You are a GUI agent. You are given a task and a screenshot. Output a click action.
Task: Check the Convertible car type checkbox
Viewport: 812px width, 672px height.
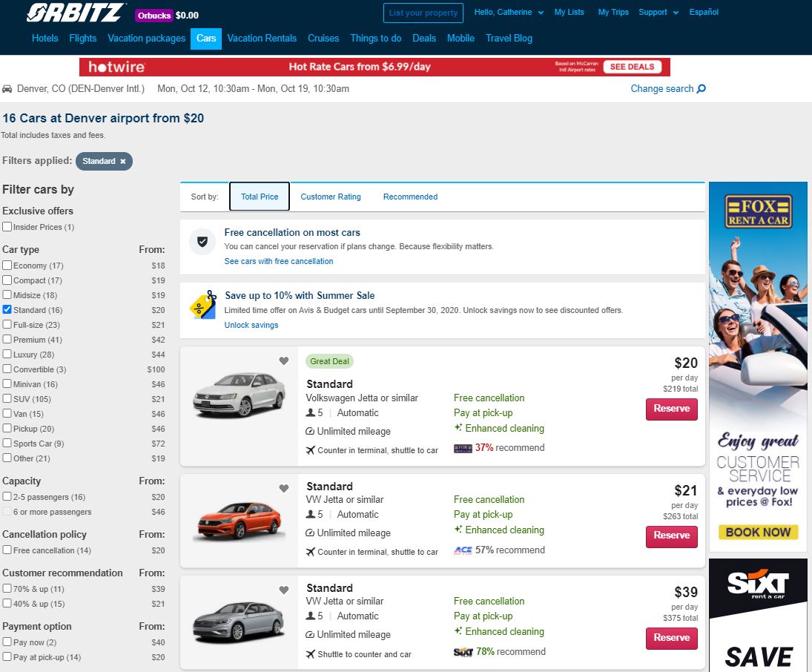click(7, 369)
